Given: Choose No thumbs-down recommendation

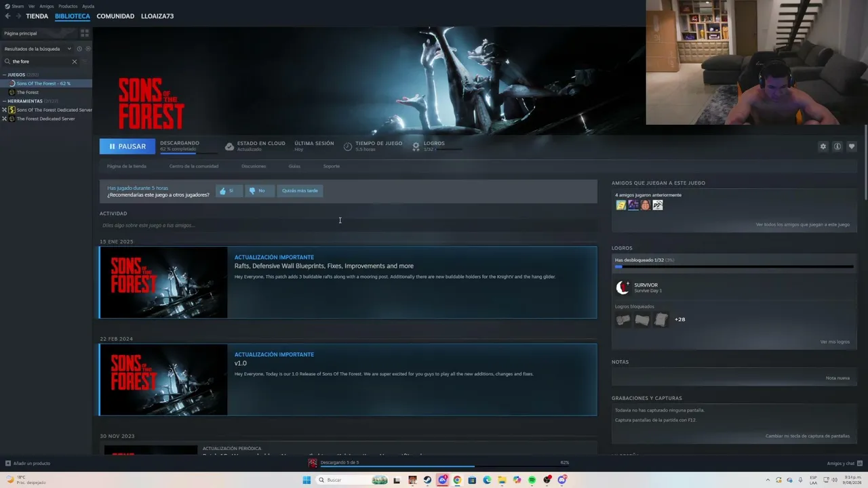Looking at the screenshot, I should pyautogui.click(x=258, y=191).
